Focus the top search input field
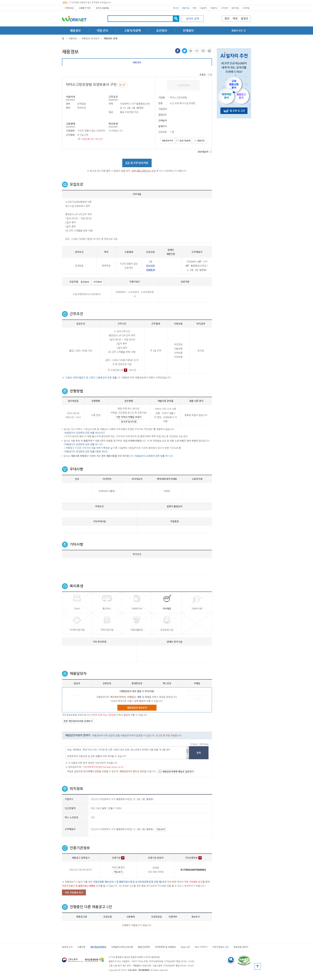The width and height of the screenshot is (313, 980). [140, 19]
